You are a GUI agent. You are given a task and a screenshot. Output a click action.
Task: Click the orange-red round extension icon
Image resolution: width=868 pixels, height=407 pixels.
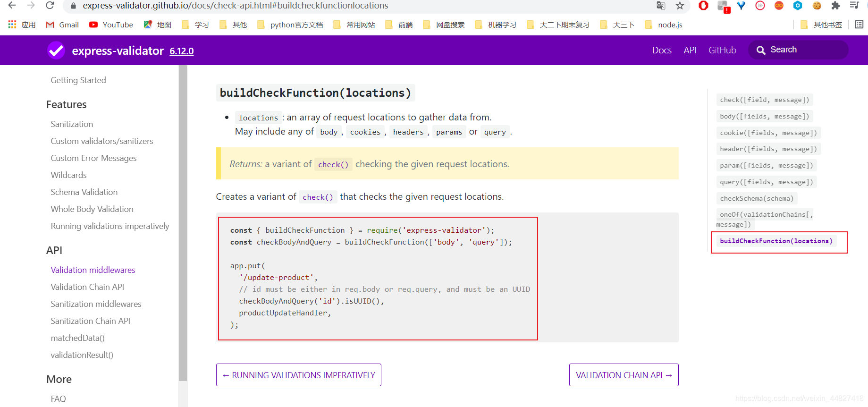[x=779, y=6]
